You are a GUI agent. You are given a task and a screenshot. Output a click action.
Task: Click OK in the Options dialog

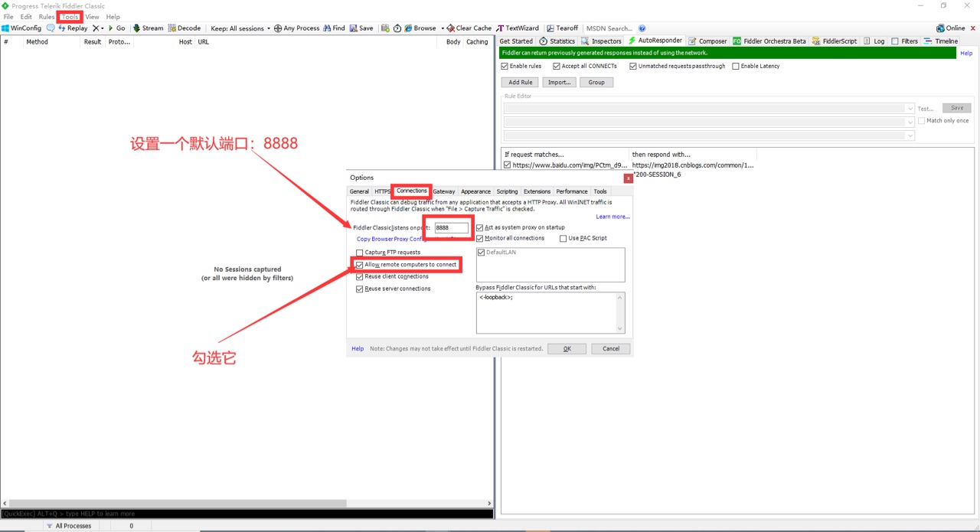point(567,348)
